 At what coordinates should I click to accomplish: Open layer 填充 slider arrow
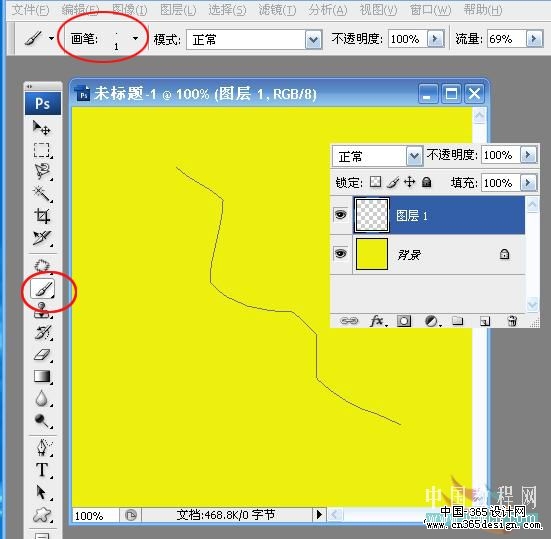pyautogui.click(x=528, y=183)
